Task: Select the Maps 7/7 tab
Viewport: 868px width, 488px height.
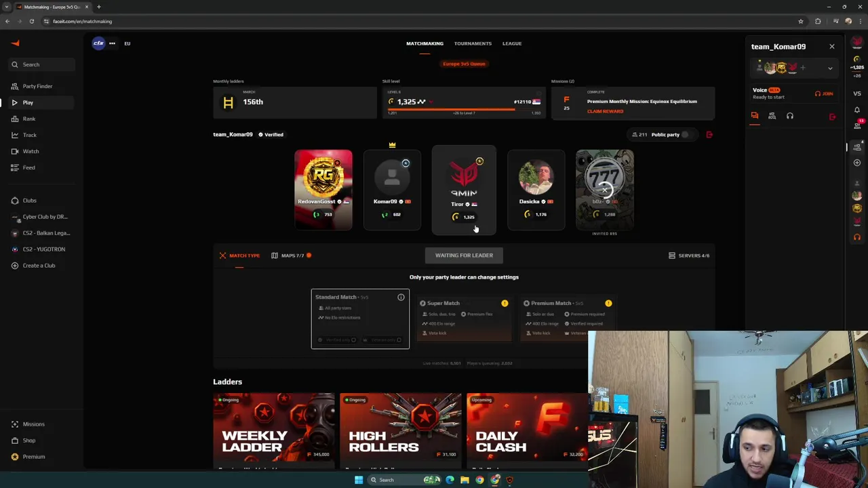Action: pos(292,256)
